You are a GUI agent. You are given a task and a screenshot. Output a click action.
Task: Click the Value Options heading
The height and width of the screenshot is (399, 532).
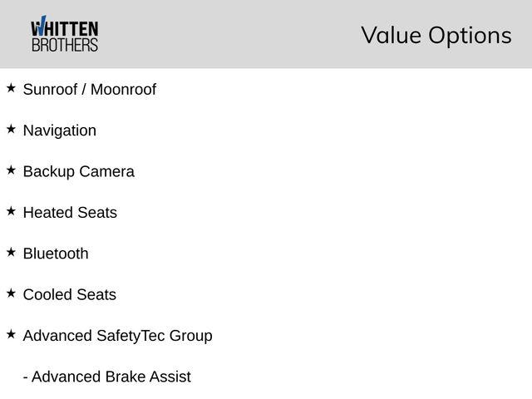[436, 35]
